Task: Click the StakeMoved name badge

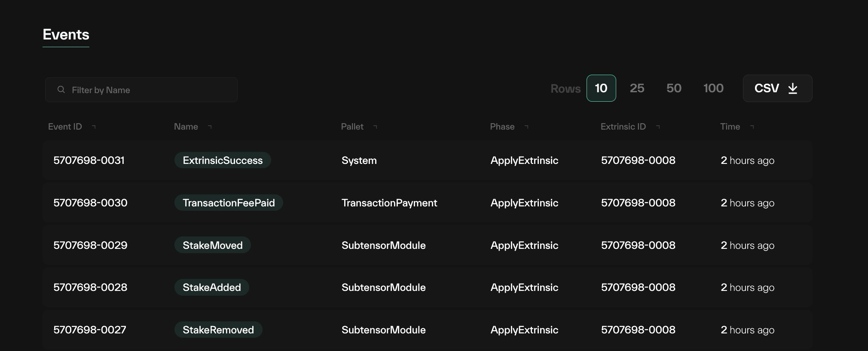Action: (213, 245)
